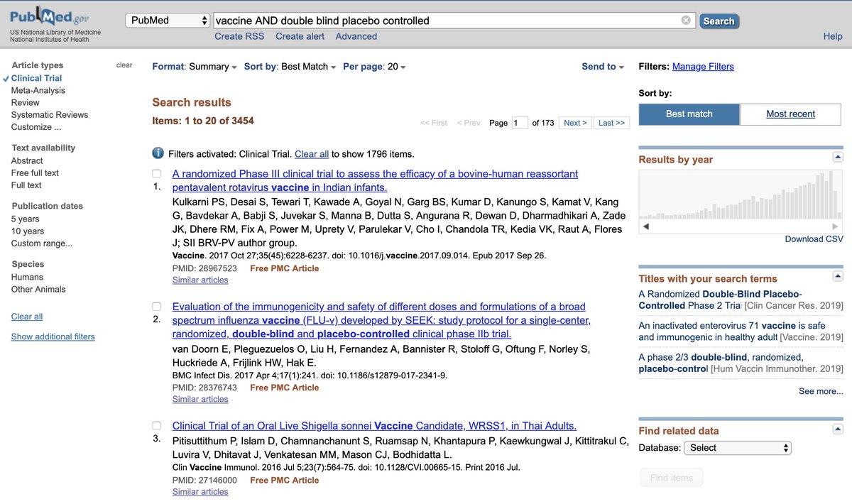Viewport: 852px width, 504px height.
Task: Open the Send to dropdown
Action: pyautogui.click(x=603, y=67)
